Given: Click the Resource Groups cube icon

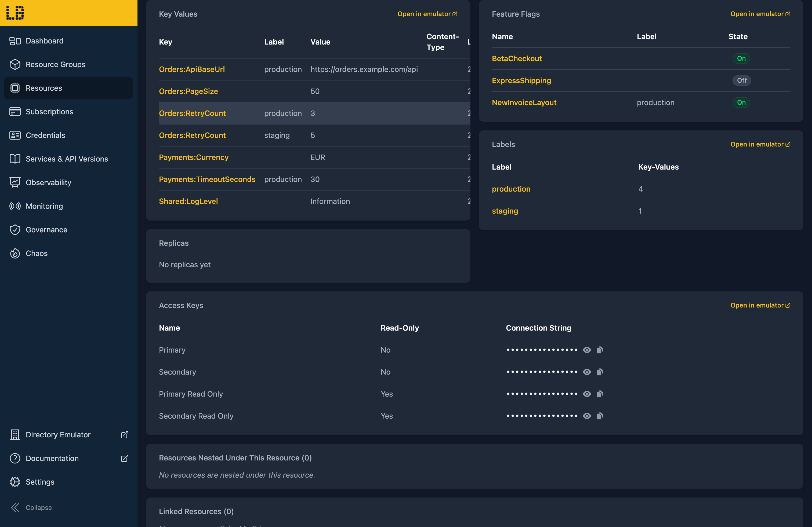Looking at the screenshot, I should point(15,64).
